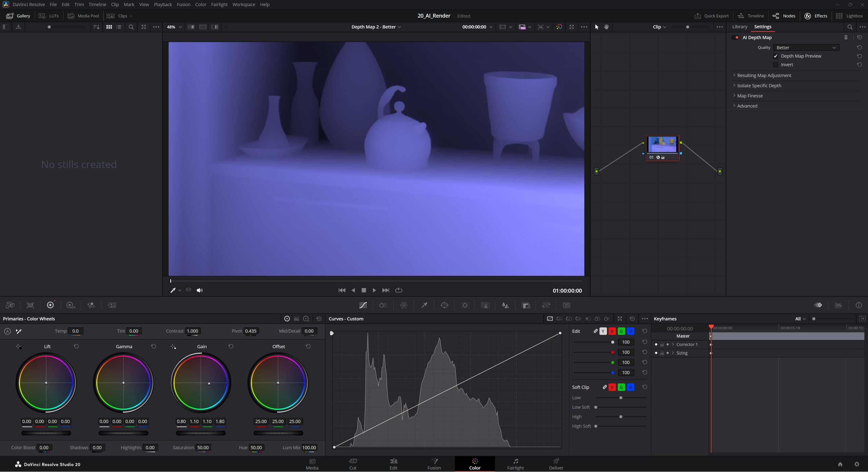Uncheck Depth Map Preview

776,56
